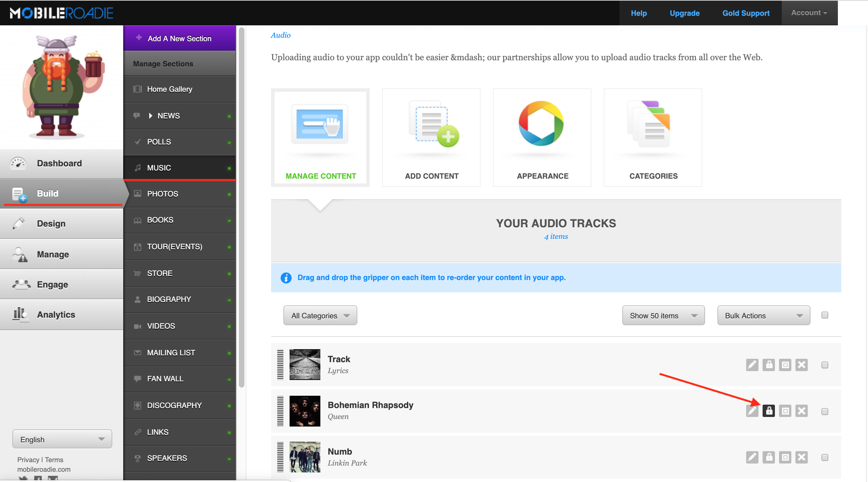The image size is (868, 482).
Task: Open the English language dropdown
Action: pyautogui.click(x=62, y=439)
